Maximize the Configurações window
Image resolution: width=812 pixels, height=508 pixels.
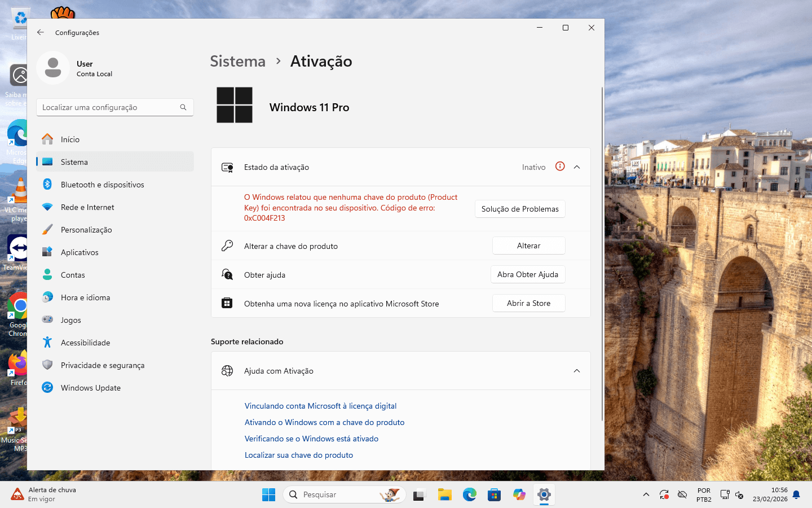click(566, 28)
